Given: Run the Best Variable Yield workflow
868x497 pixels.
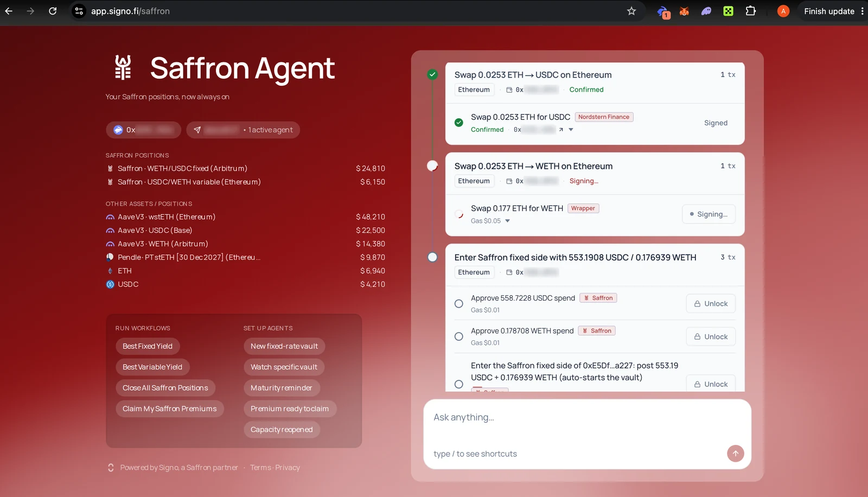Looking at the screenshot, I should pyautogui.click(x=152, y=367).
